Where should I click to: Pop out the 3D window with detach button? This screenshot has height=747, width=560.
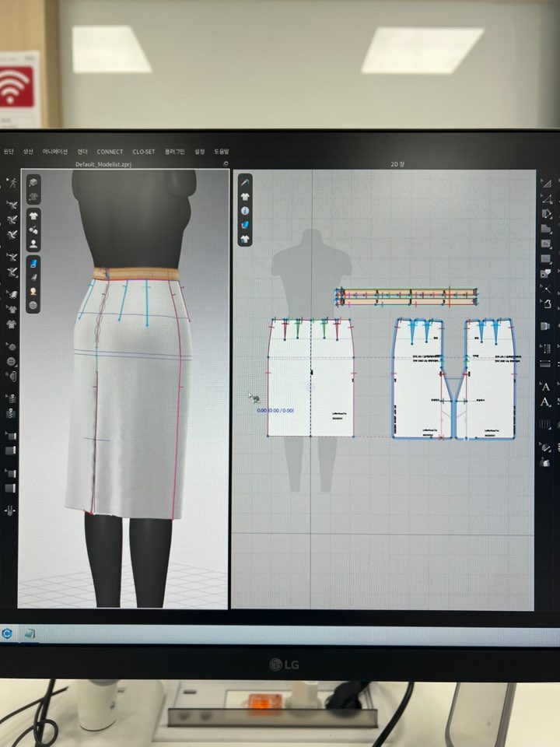[225, 165]
